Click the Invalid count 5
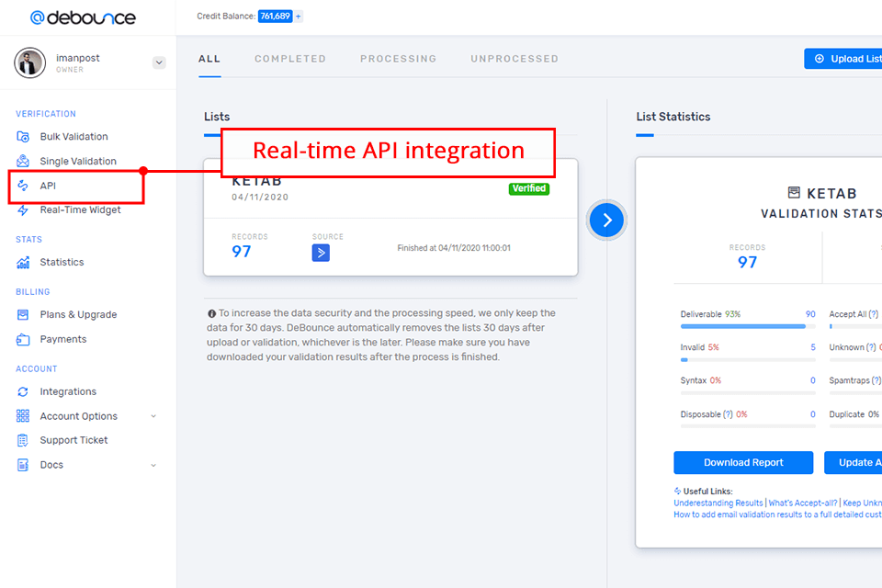Viewport: 882px width, 588px height. 813,347
